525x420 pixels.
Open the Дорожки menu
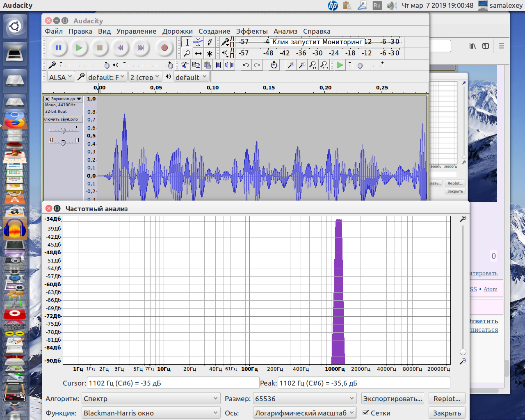(177, 31)
